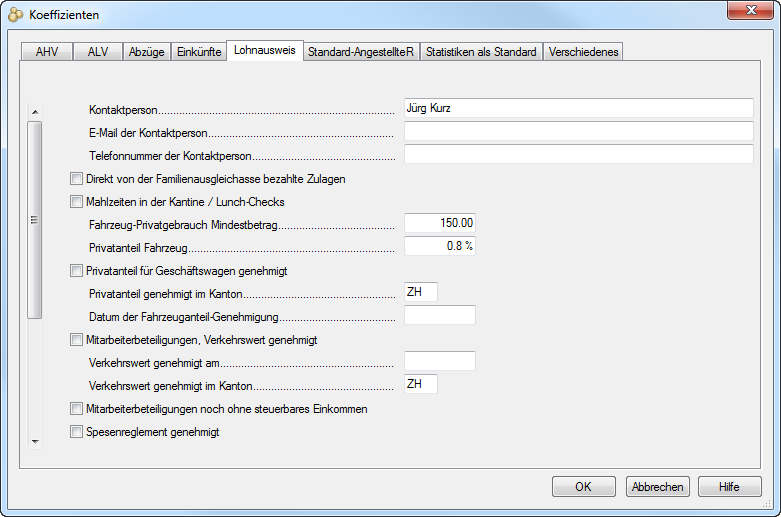The width and height of the screenshot is (781, 517).
Task: Toggle Mitarbeiterbeteiligungen noch ohne steuerbares Einkommen
Action: click(x=76, y=409)
